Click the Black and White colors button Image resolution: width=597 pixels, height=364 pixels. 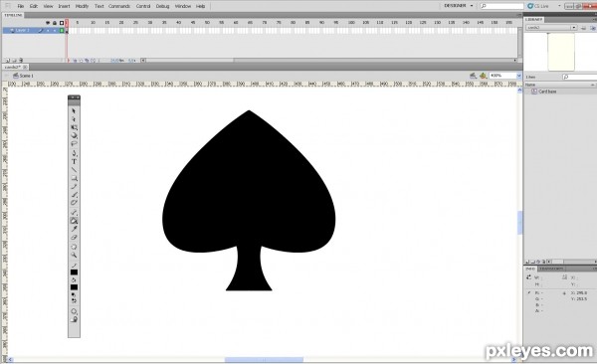tap(73, 294)
